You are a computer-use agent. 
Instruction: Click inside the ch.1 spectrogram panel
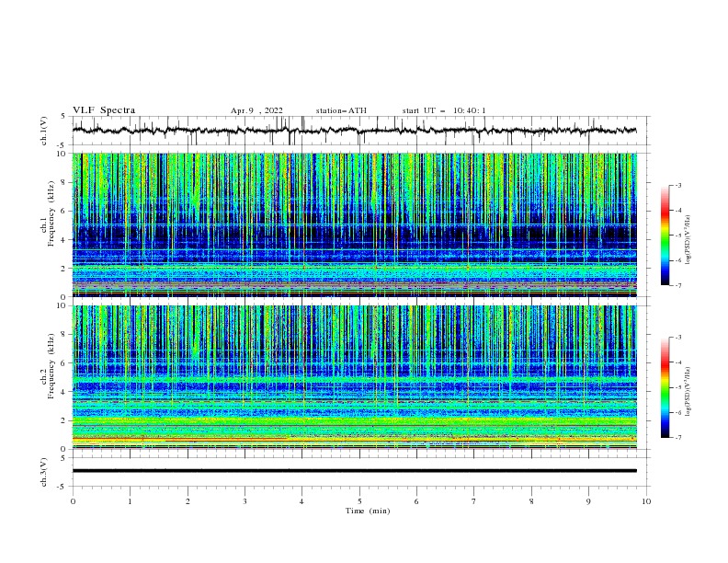pyautogui.click(x=354, y=224)
